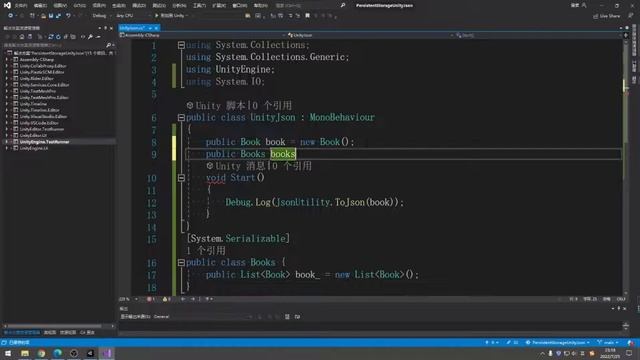Open the 编辑(E) menu next to 文件(F)
640x360 pixels.
click(40, 6)
